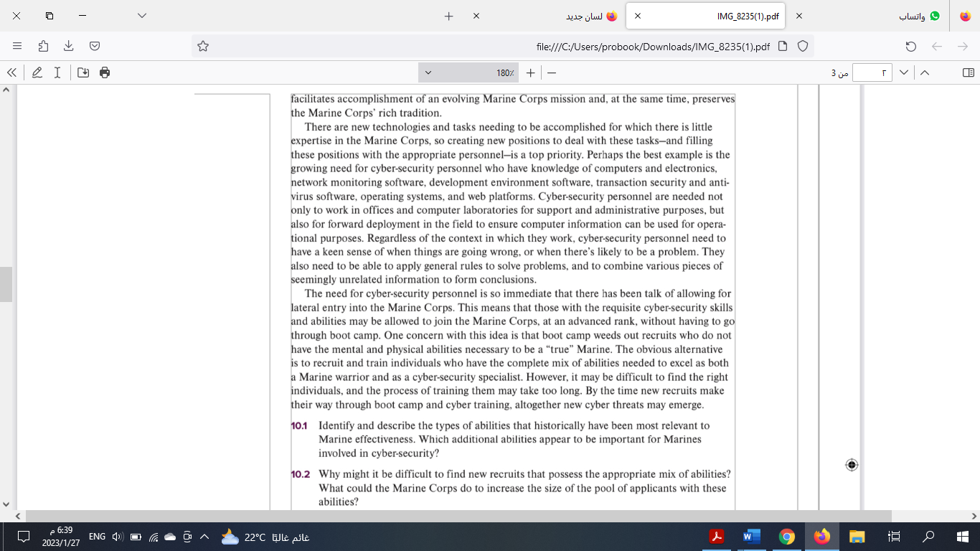Click the vertical scrollbar thumb
Screen dimensions: 980x551
click(x=6, y=284)
